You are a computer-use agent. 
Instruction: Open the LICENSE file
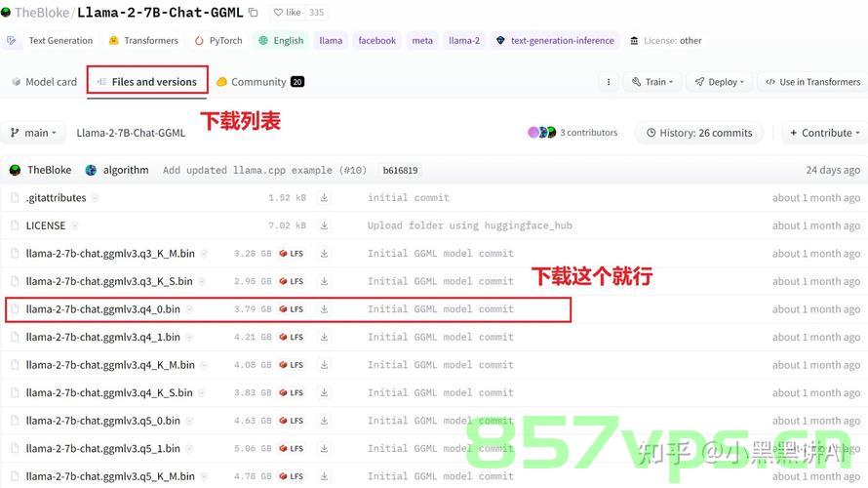tap(46, 225)
